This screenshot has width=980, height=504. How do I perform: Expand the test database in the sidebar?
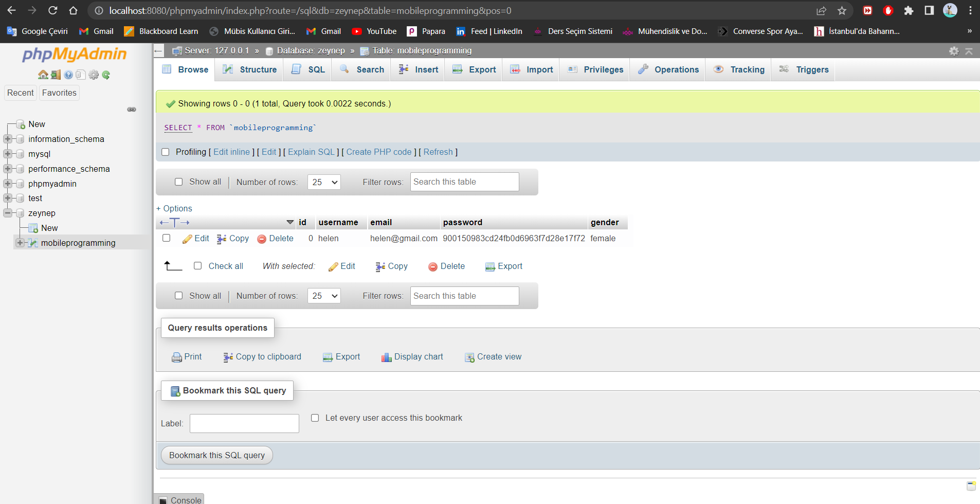7,198
